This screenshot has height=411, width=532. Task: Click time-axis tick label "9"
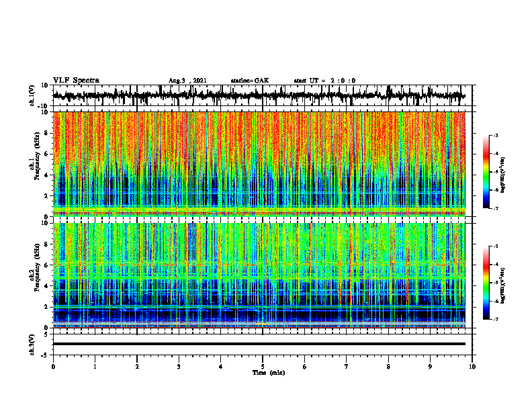point(430,367)
